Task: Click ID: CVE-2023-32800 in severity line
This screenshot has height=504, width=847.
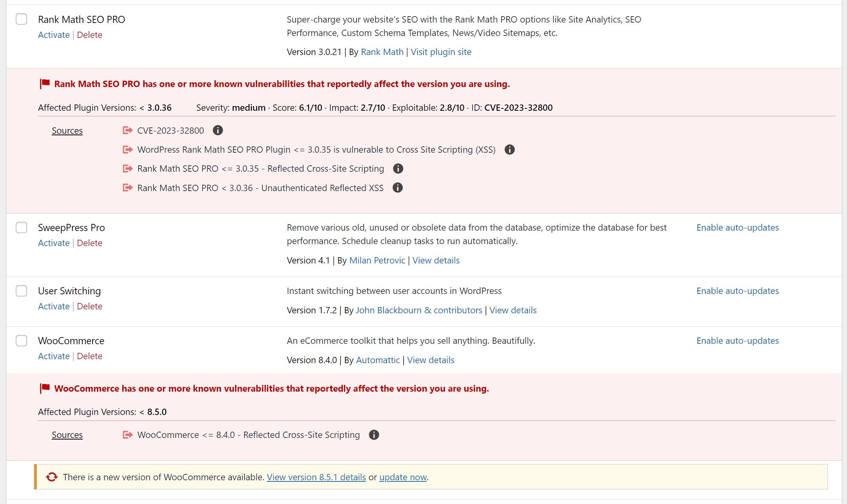Action: point(512,108)
